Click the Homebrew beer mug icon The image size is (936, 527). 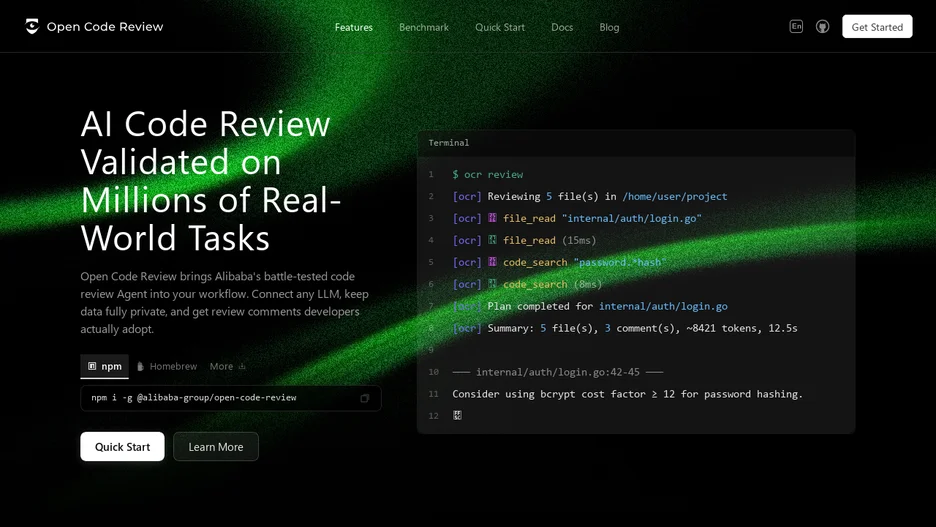click(140, 366)
